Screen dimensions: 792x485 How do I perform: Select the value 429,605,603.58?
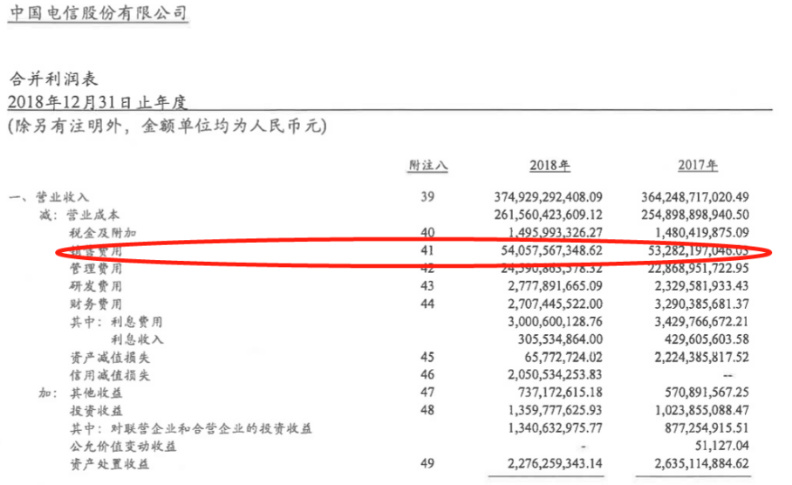click(707, 339)
